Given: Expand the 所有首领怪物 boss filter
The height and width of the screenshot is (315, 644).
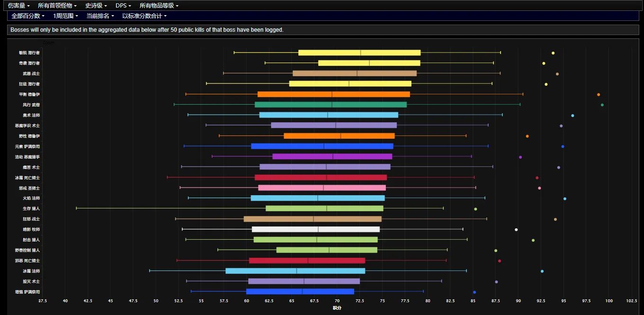Looking at the screenshot, I should 57,6.
